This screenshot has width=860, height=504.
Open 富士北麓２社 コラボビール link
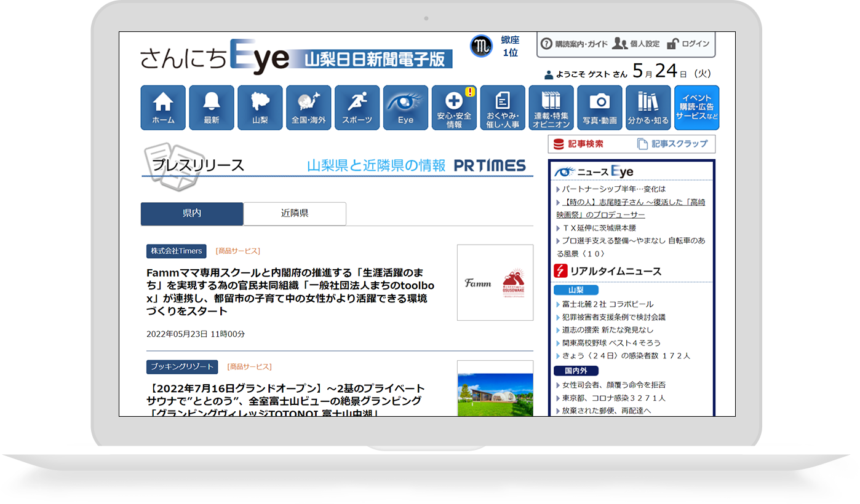tap(607, 304)
